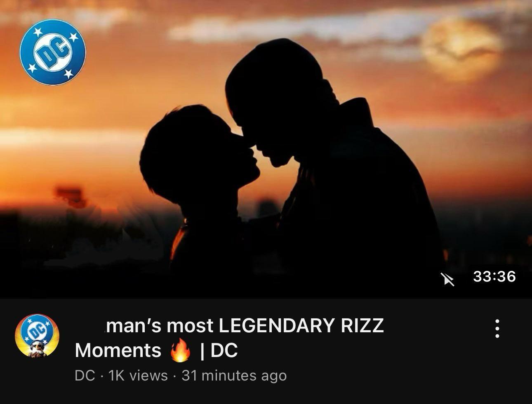Tap the 33:36 duration badge
Screen dimensions: 532x404
click(494, 276)
